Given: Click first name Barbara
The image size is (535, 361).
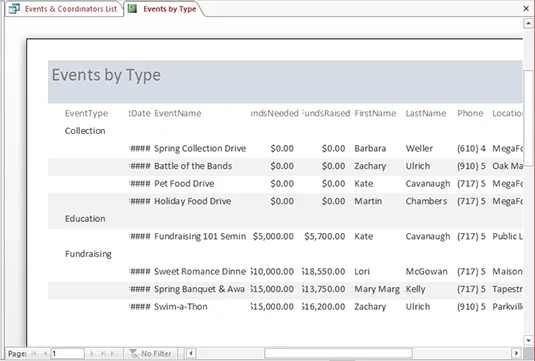Looking at the screenshot, I should [x=370, y=148].
